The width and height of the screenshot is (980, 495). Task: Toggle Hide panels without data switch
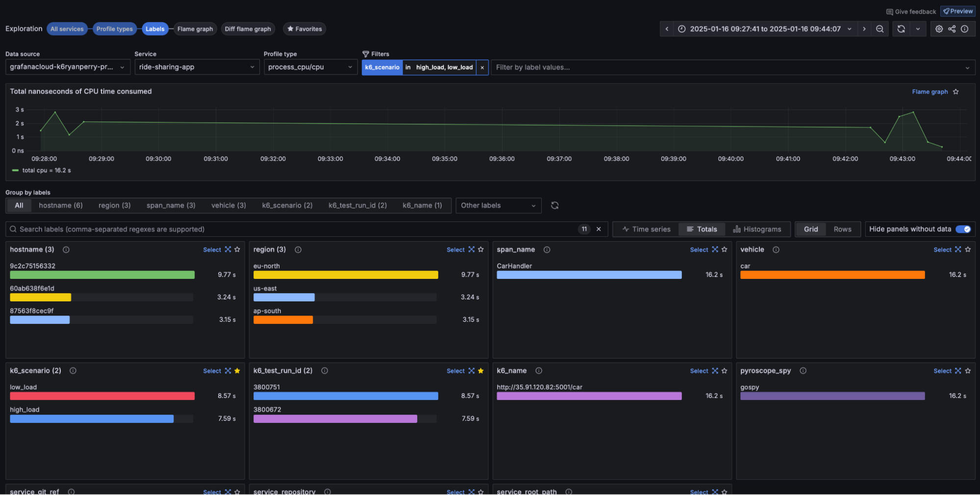[963, 229]
